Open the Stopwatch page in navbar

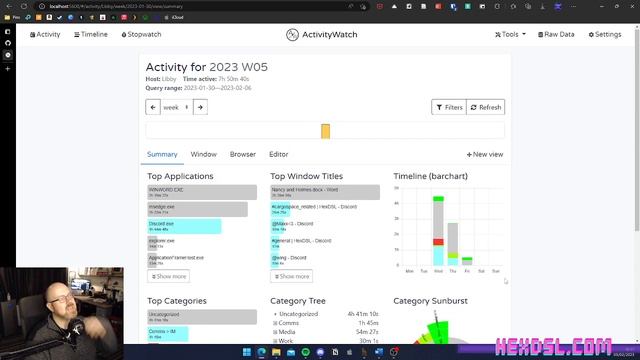[x=141, y=34]
